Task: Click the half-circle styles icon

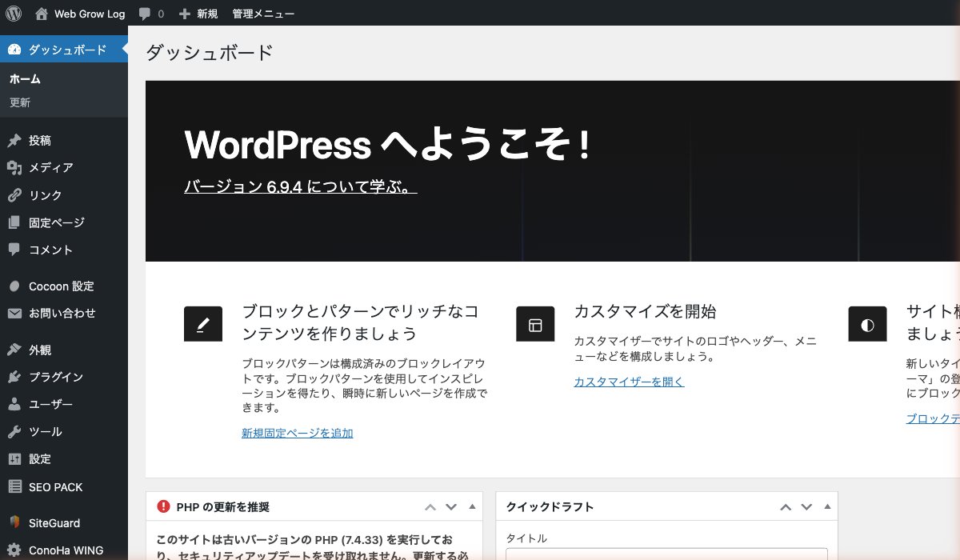Action: pyautogui.click(x=867, y=325)
